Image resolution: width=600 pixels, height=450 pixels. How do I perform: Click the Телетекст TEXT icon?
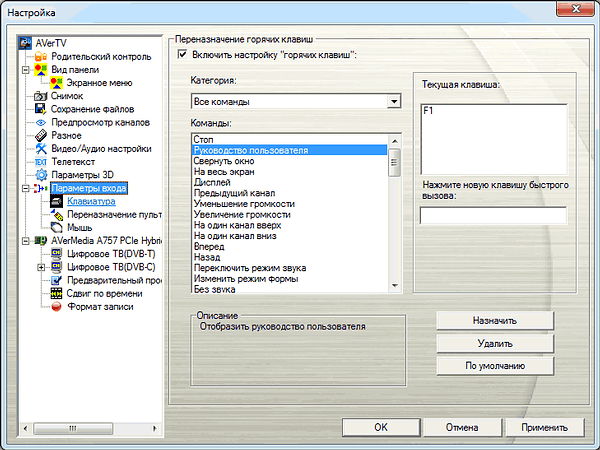pos(41,162)
